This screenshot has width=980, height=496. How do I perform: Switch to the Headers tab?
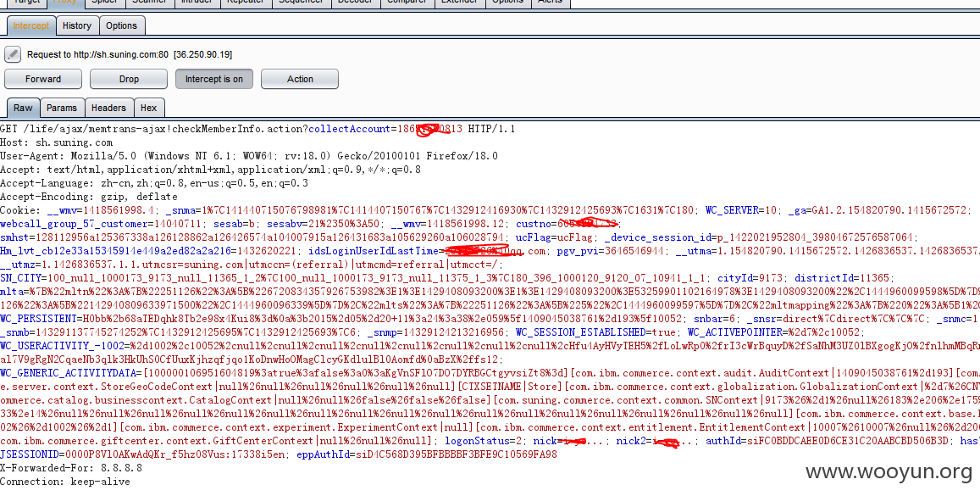(108, 108)
